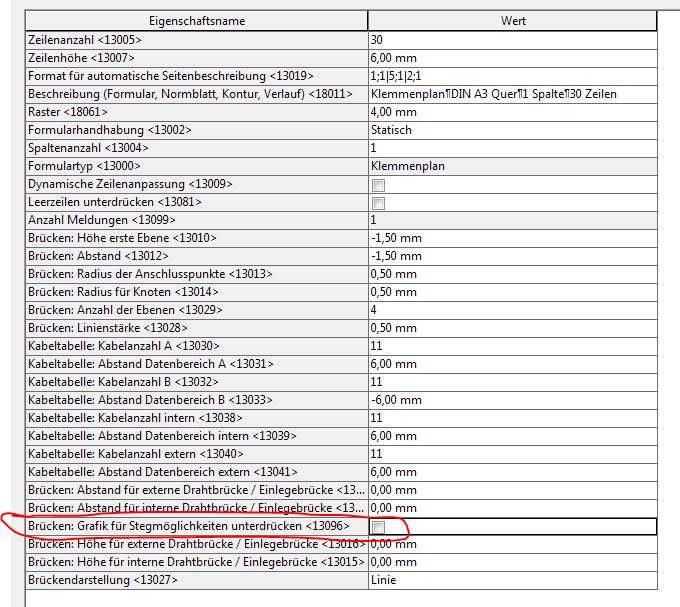The width and height of the screenshot is (680, 607).
Task: Sort by Eigenschaftsname column header
Action: pyautogui.click(x=197, y=21)
